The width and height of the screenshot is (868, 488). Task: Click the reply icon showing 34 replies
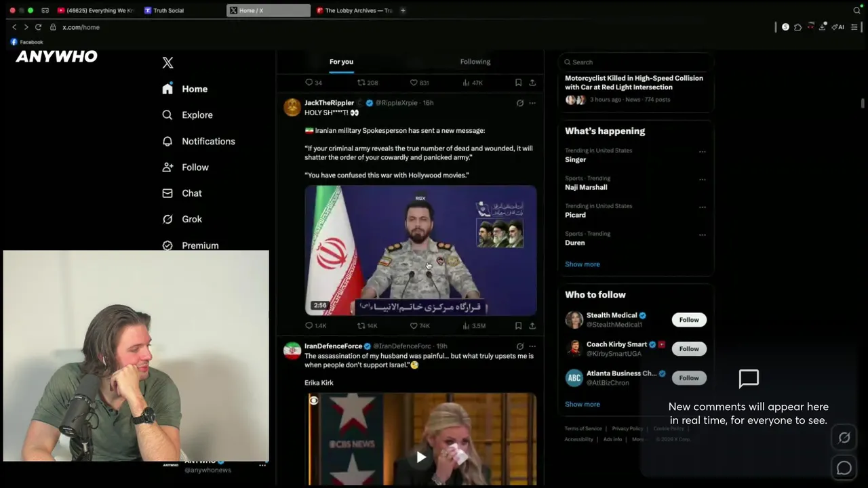[x=313, y=83]
